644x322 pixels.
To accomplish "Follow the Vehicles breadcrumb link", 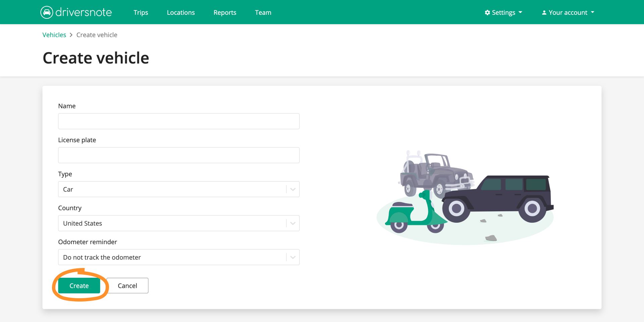I will pos(54,35).
